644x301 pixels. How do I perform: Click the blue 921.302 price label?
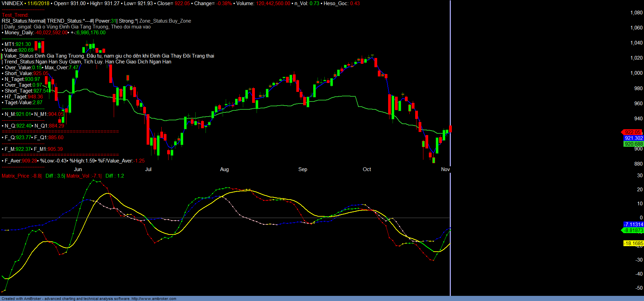point(633,138)
